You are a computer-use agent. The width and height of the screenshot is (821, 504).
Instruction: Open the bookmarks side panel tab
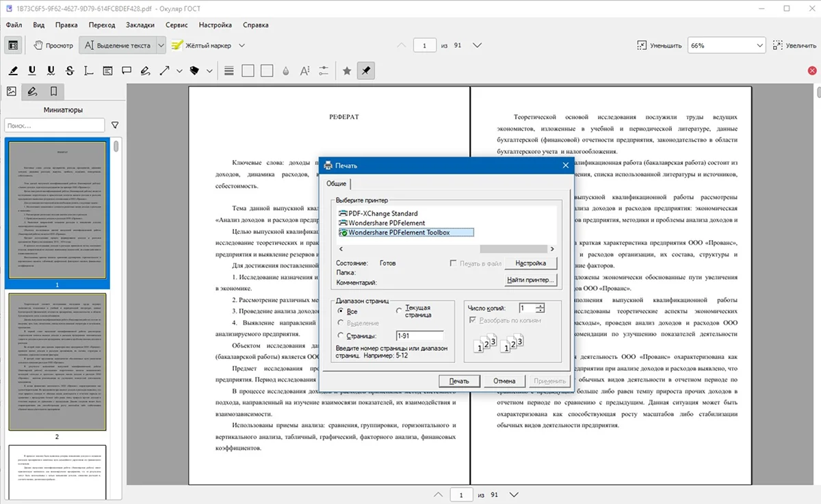pos(52,92)
